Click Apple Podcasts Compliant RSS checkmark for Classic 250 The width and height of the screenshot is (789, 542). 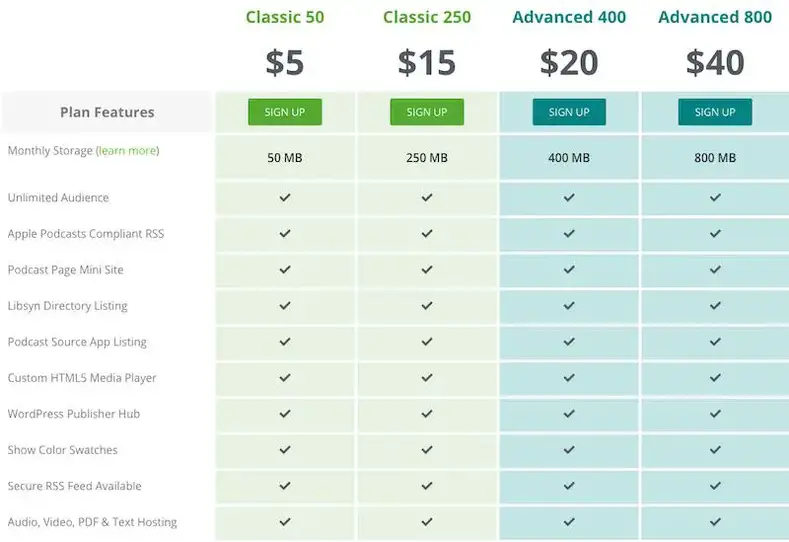pyautogui.click(x=427, y=234)
